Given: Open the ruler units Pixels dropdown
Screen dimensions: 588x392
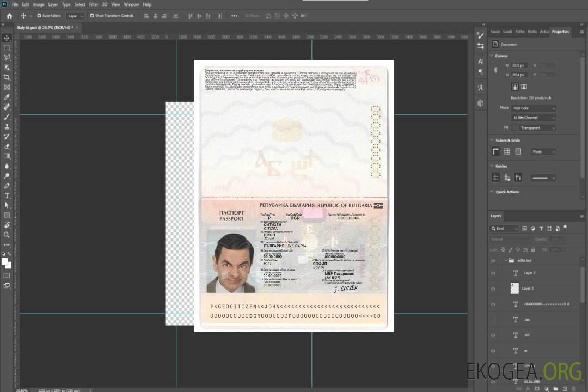Looking at the screenshot, I should coord(543,152).
